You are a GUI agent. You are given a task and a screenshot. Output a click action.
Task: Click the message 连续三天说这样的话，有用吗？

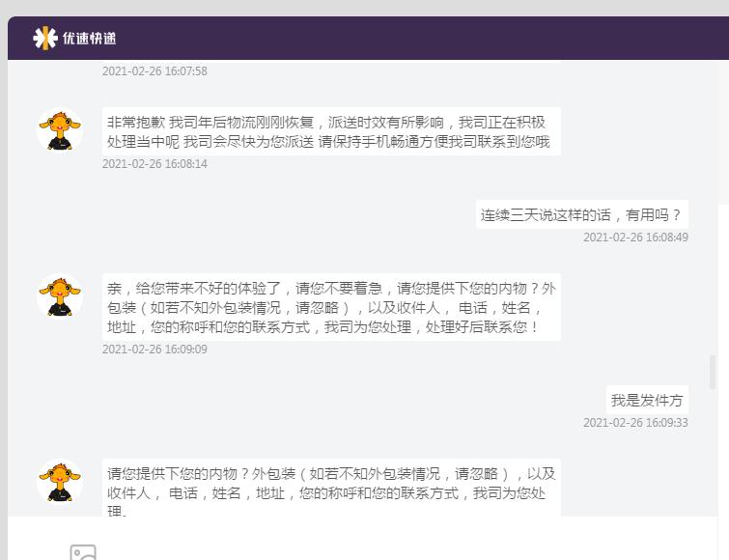581,214
